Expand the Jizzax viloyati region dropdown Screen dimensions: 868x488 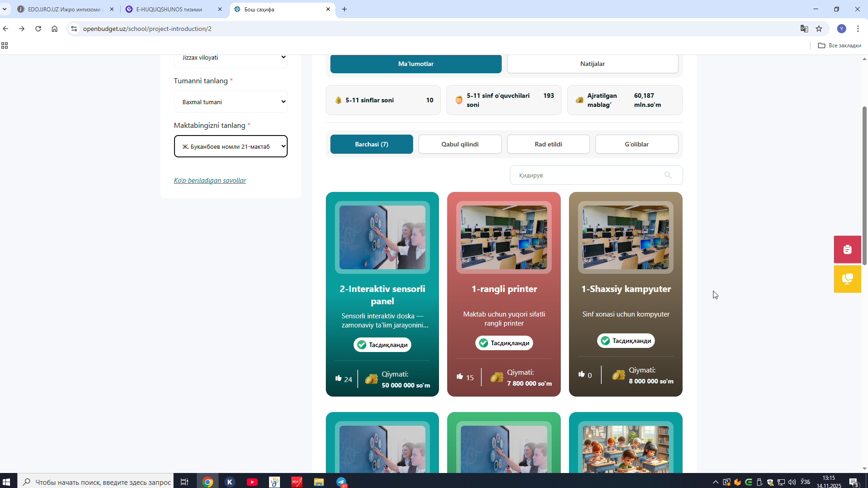click(231, 58)
